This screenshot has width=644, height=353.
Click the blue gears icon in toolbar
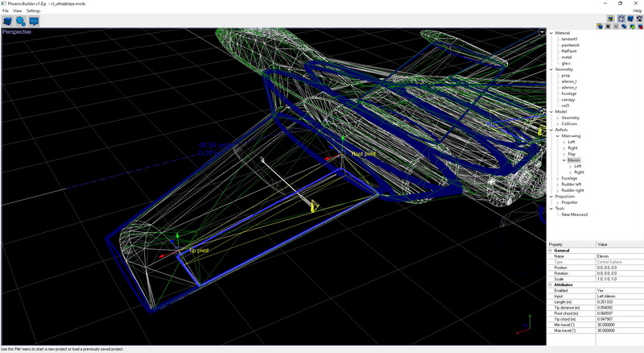point(21,21)
